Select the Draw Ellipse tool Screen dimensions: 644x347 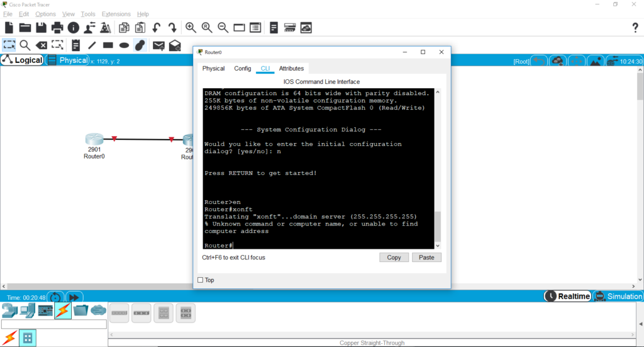pos(124,45)
